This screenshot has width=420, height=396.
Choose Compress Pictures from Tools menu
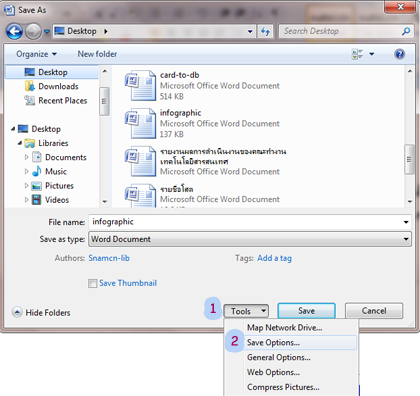pyautogui.click(x=291, y=387)
